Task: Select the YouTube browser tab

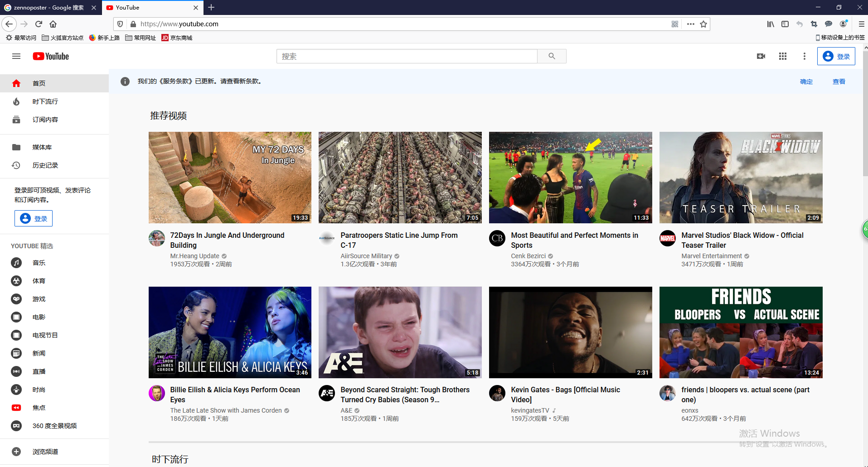Action: tap(152, 7)
